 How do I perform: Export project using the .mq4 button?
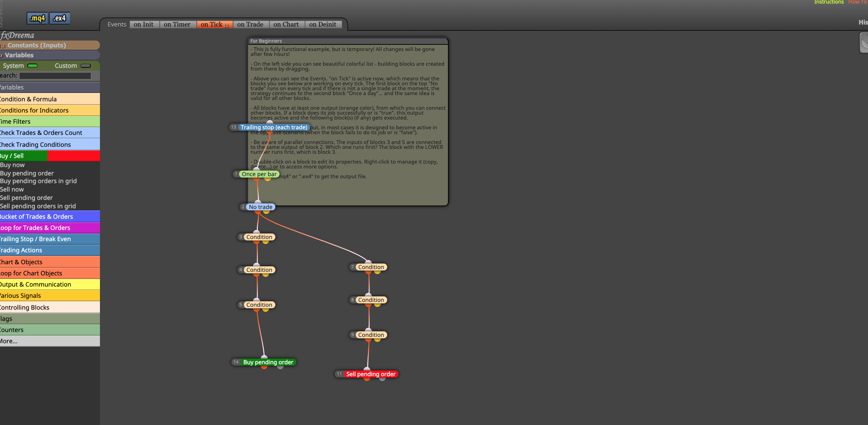click(x=37, y=18)
